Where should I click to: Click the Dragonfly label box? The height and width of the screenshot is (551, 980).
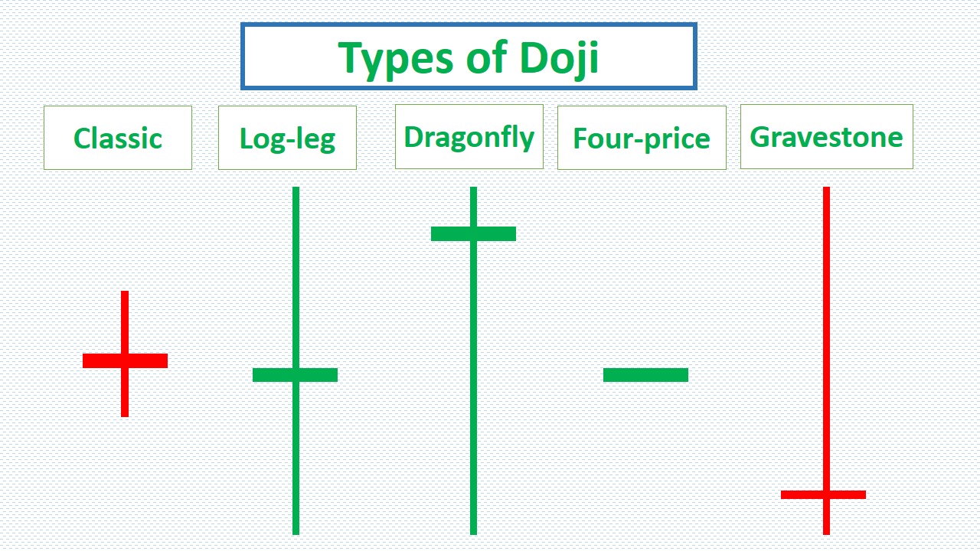(469, 136)
